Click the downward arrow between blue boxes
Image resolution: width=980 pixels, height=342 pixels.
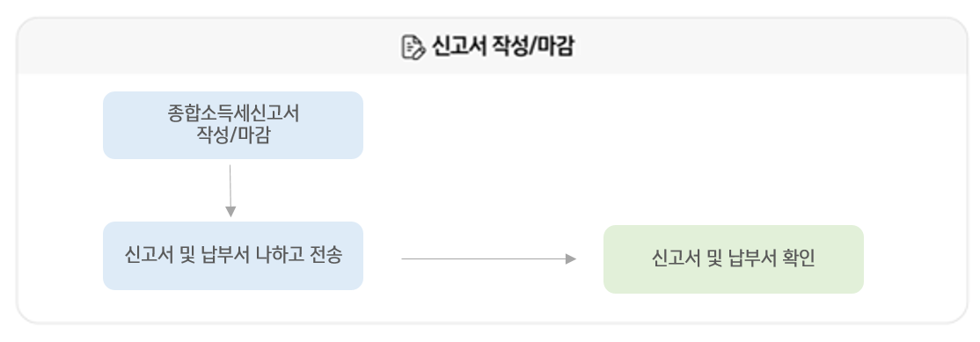pyautogui.click(x=230, y=191)
